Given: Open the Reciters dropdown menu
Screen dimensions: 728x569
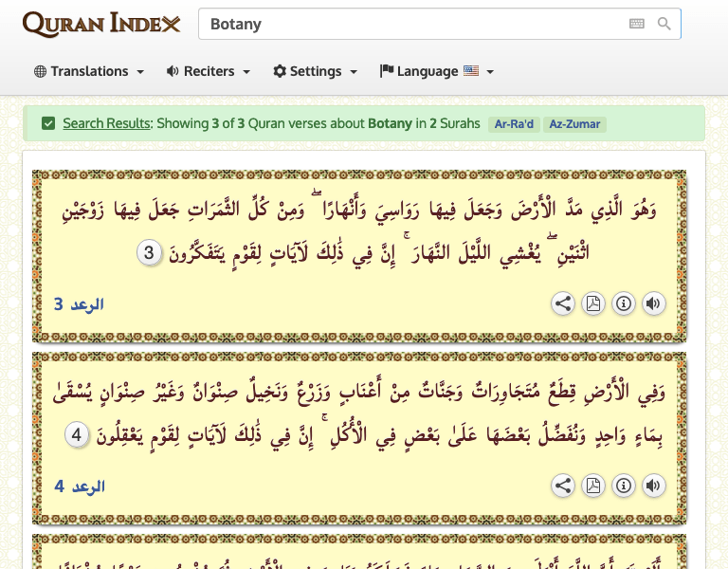Looking at the screenshot, I should pos(209,71).
